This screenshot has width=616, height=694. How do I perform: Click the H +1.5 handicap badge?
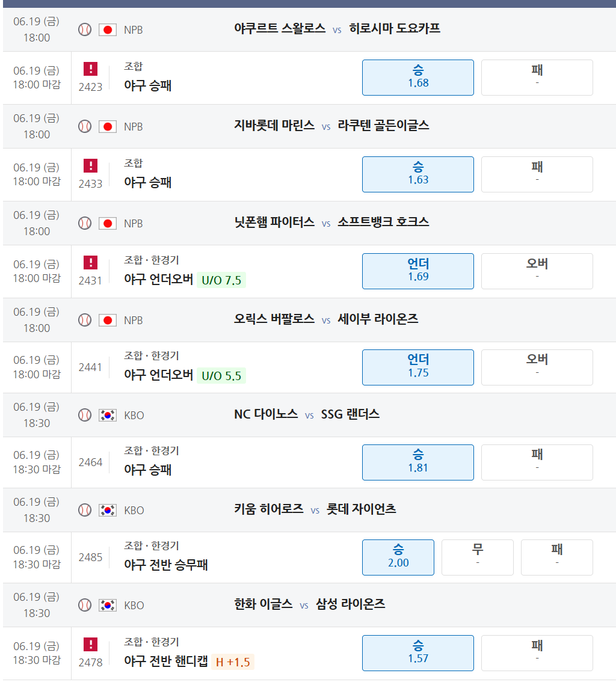point(232,662)
